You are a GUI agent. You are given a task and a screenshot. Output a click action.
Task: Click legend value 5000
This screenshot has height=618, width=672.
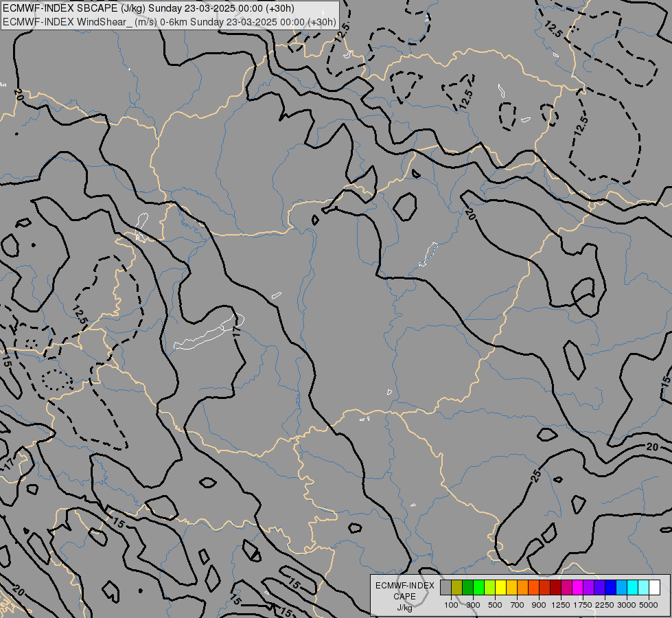pyautogui.click(x=649, y=605)
